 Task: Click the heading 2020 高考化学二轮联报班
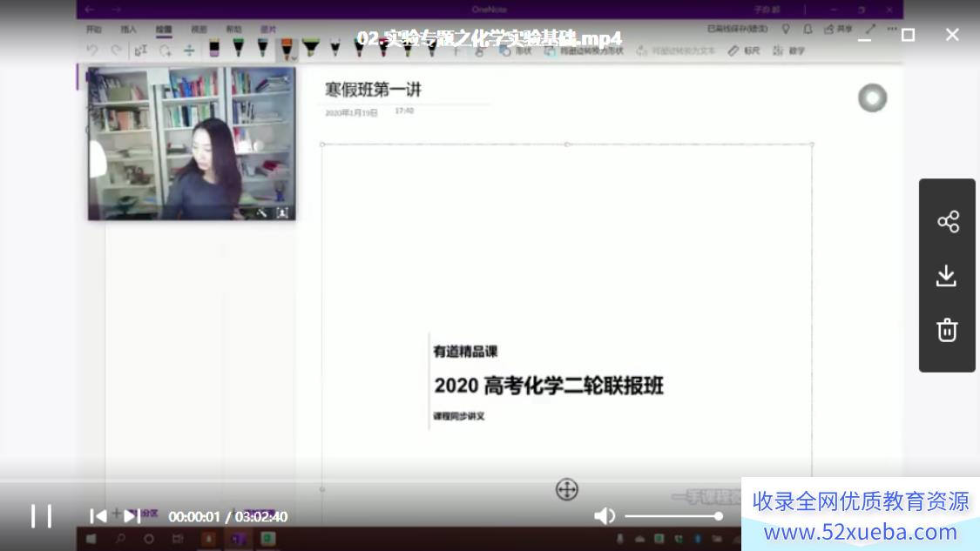pos(549,386)
